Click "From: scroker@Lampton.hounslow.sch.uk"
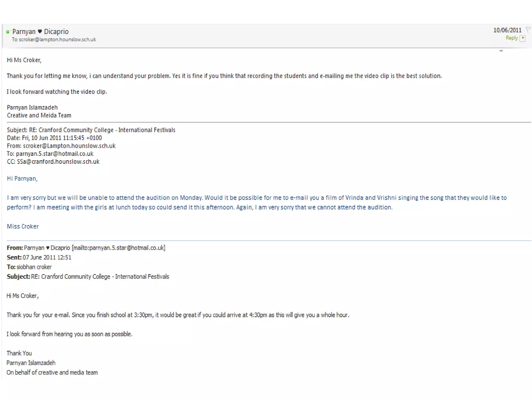The image size is (532, 399). [61, 146]
